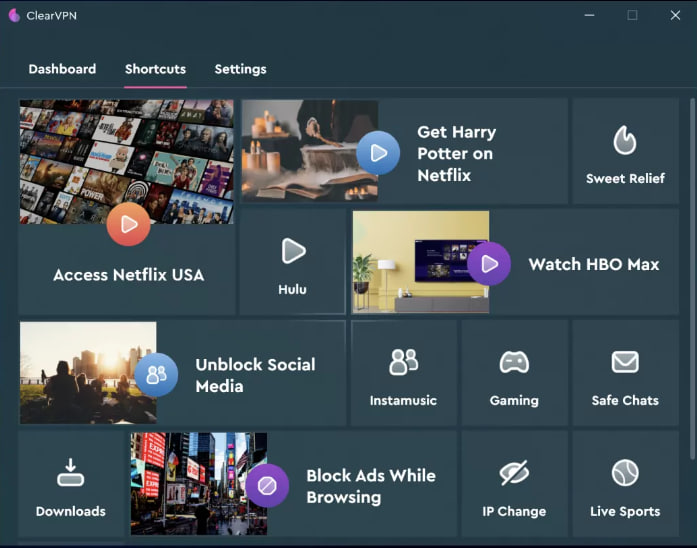Click the "Gaming" label
Screen dimensions: 697x548
(514, 401)
